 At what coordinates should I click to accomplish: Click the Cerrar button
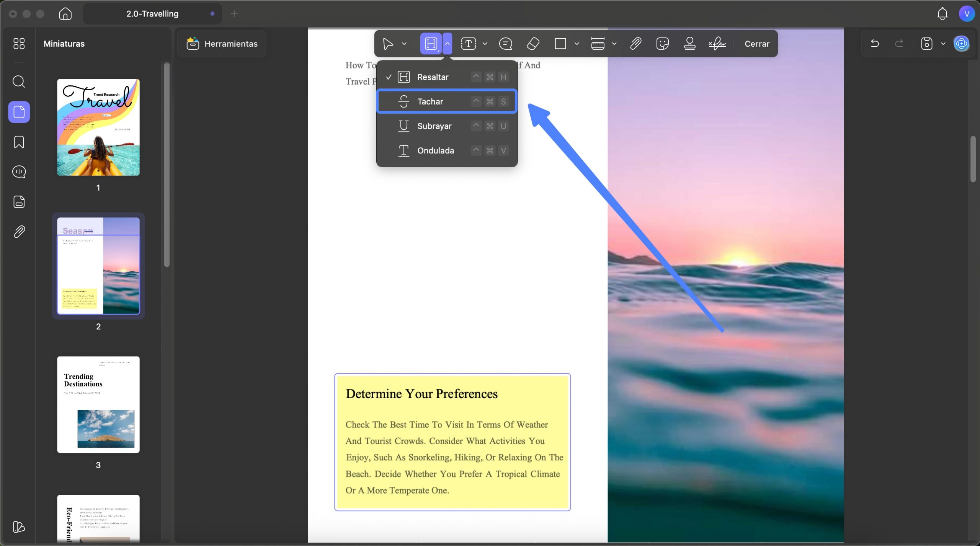pyautogui.click(x=757, y=44)
